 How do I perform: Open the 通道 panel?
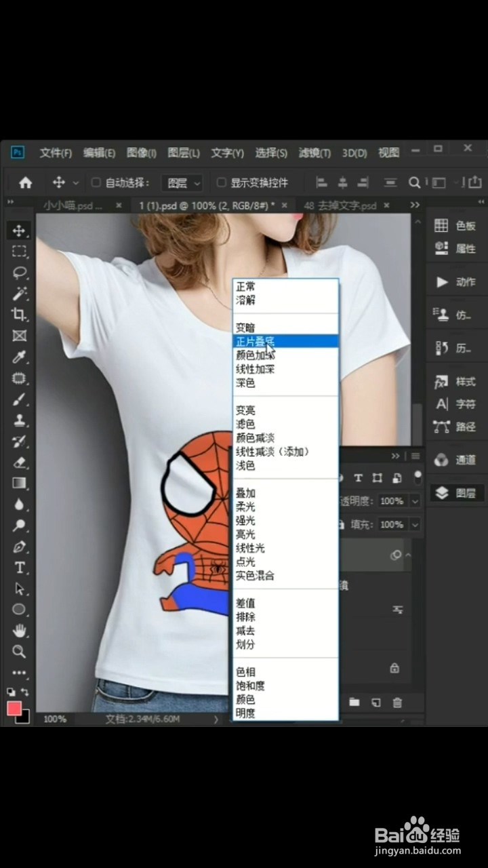click(455, 460)
